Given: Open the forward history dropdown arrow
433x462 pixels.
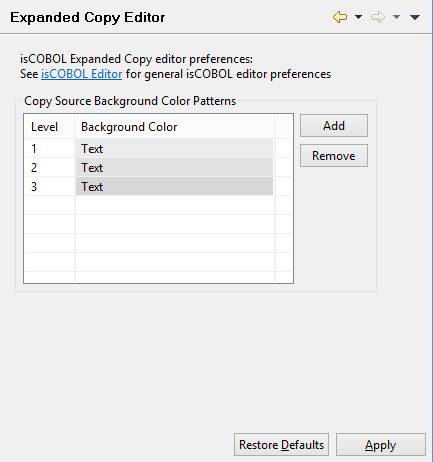Looking at the screenshot, I should [x=396, y=17].
